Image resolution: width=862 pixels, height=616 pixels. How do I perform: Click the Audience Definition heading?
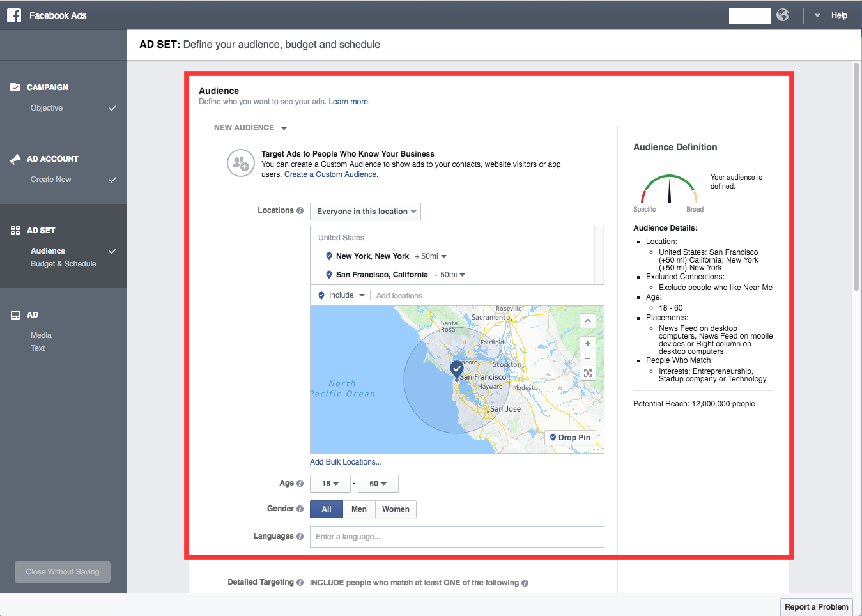click(675, 147)
